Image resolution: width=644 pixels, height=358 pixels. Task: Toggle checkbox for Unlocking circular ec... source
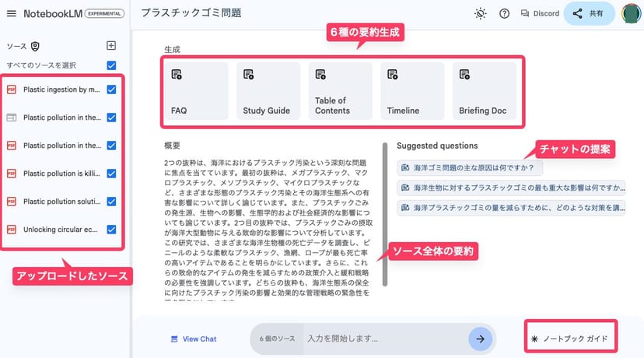(111, 230)
